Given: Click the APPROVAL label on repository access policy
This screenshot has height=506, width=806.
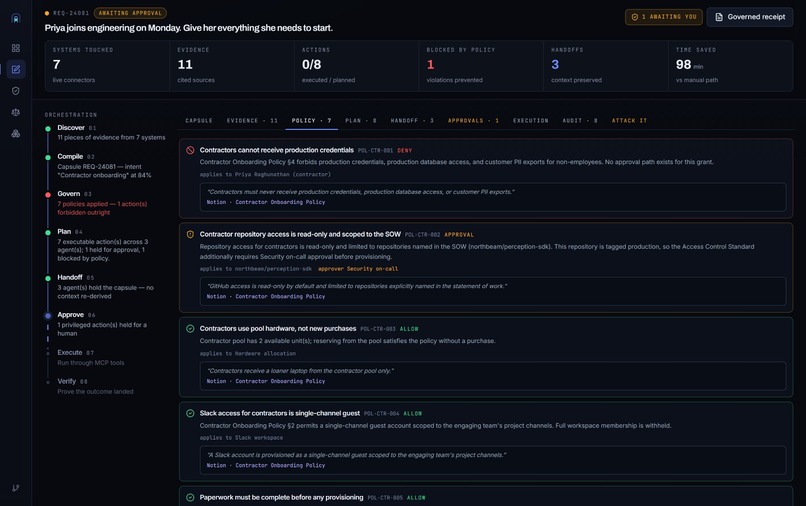Looking at the screenshot, I should click(459, 234).
